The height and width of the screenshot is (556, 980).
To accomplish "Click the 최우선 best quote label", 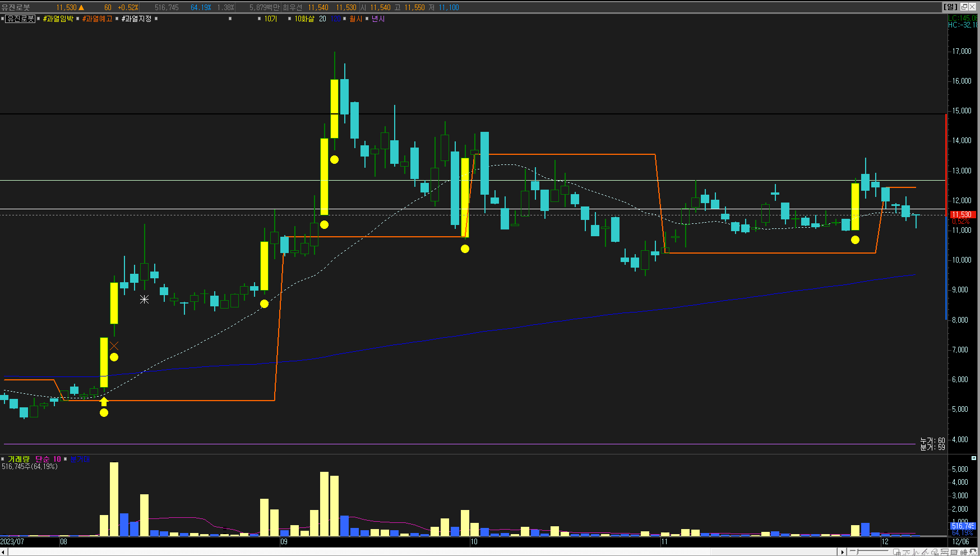I will tap(292, 7).
